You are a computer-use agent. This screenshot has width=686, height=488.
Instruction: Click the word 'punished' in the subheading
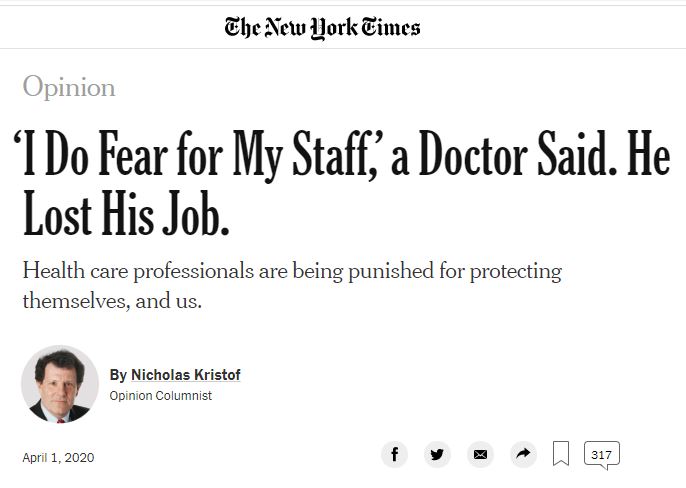tap(391, 271)
